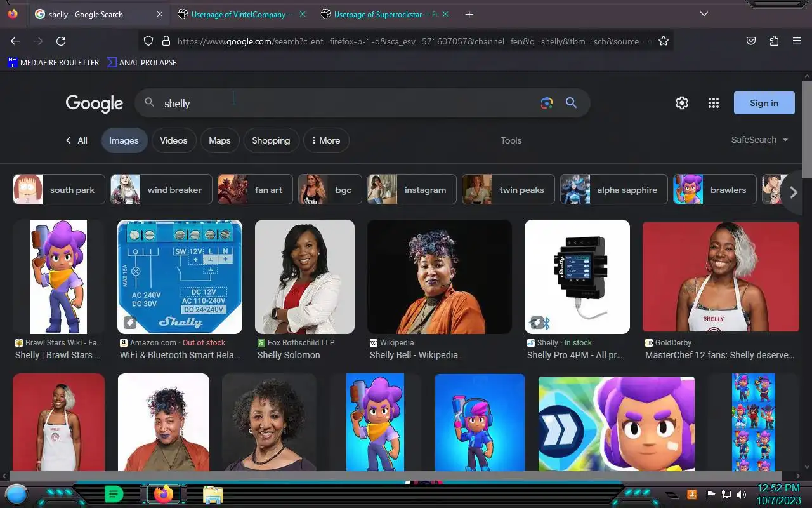The height and width of the screenshot is (508, 812).
Task: Filter by twin peaks chip
Action: [508, 189]
